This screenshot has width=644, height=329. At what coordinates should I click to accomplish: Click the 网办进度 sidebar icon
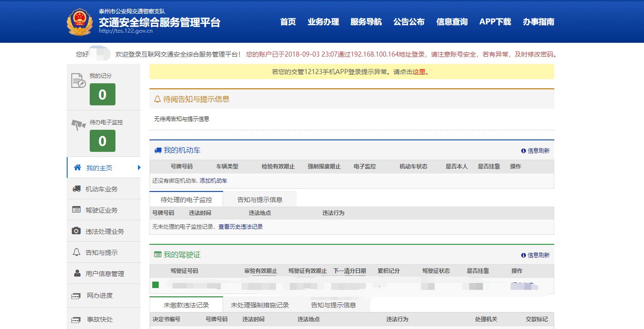click(x=76, y=294)
